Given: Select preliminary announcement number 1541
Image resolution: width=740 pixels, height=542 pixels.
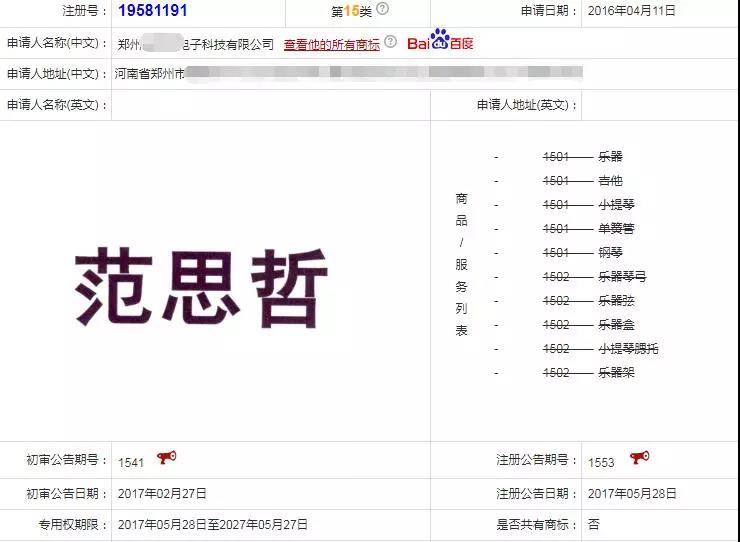Looking at the screenshot, I should 131,463.
